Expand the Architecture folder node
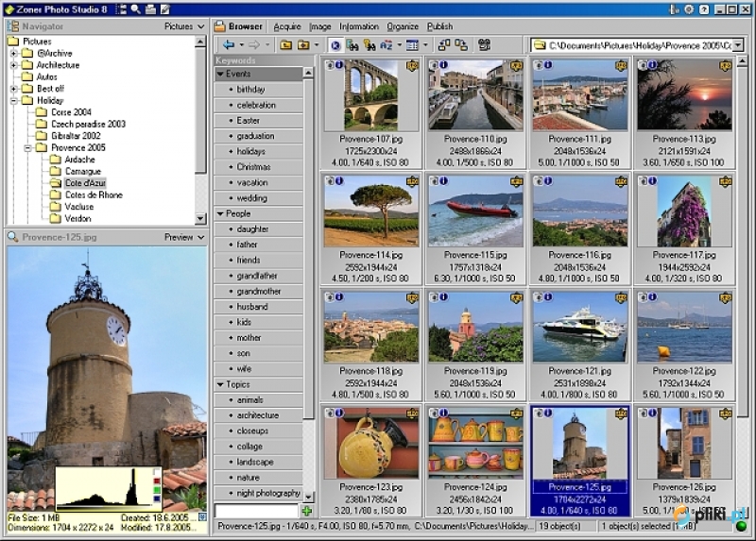The image size is (756, 541). coord(14,65)
